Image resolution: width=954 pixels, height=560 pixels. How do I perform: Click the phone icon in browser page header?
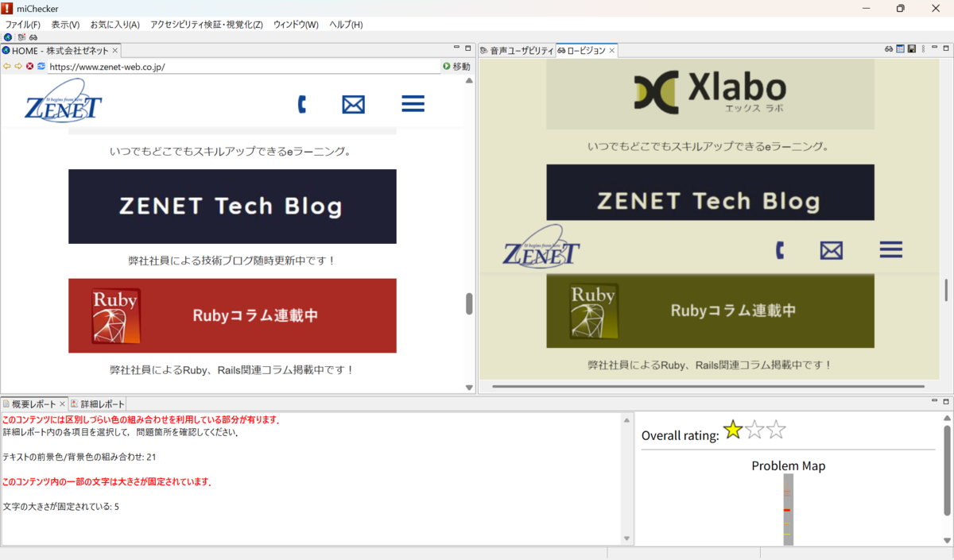click(301, 104)
